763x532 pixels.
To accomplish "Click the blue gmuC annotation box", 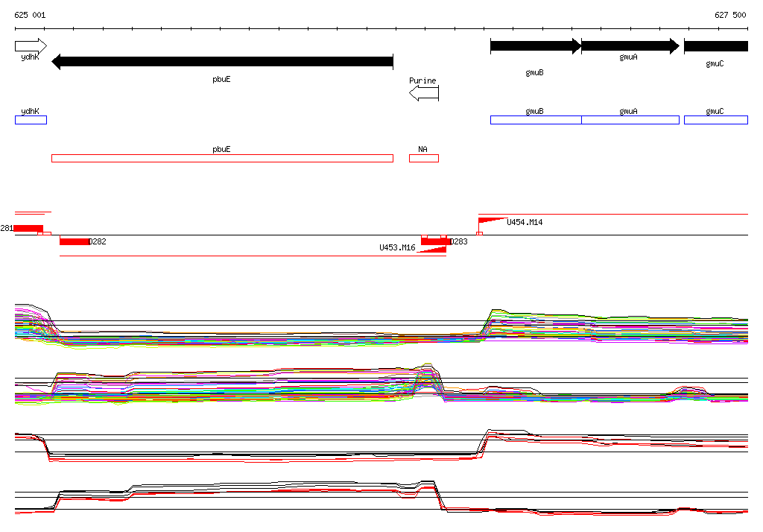I will point(716,120).
